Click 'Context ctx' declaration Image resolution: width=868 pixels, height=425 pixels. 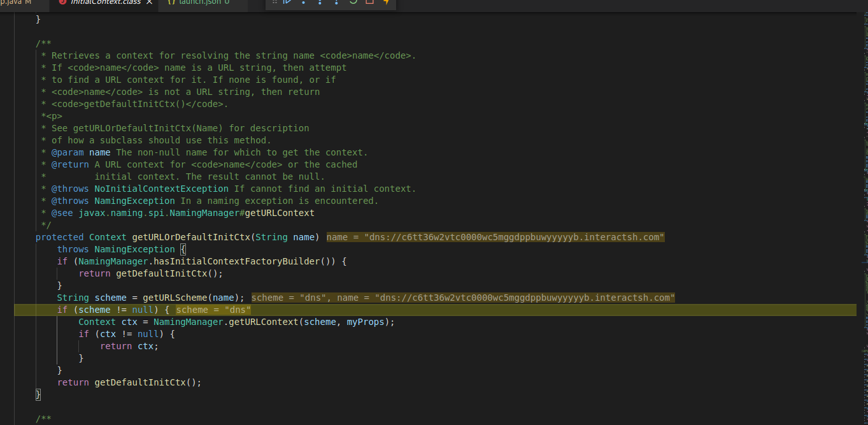[x=108, y=322]
